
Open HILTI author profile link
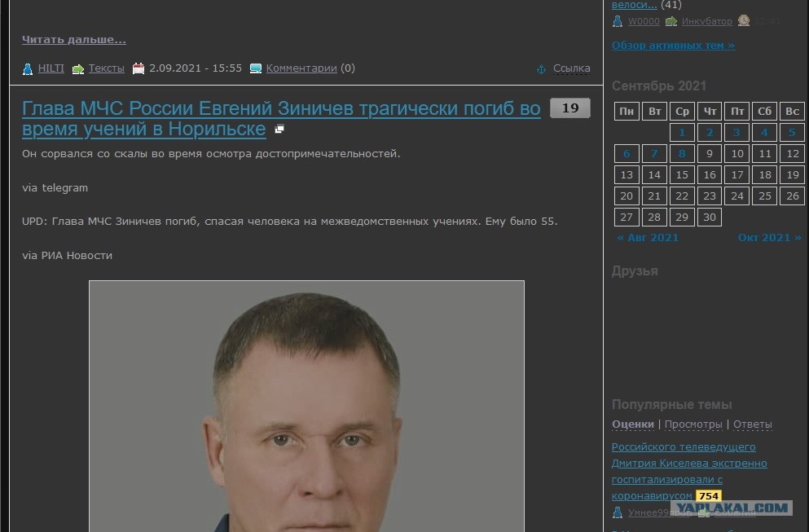(51, 68)
